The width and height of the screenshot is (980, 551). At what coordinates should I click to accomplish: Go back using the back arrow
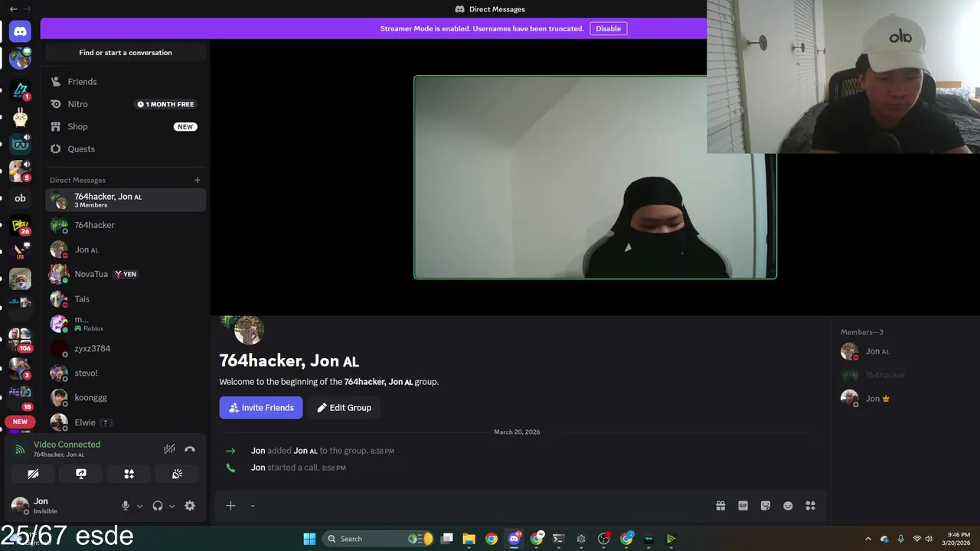pos(13,9)
